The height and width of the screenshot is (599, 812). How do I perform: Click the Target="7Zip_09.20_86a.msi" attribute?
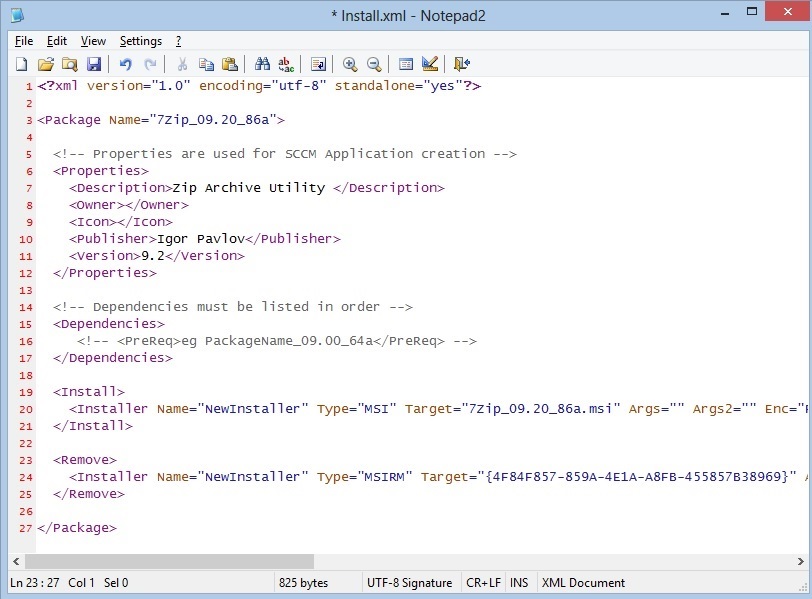click(x=513, y=409)
